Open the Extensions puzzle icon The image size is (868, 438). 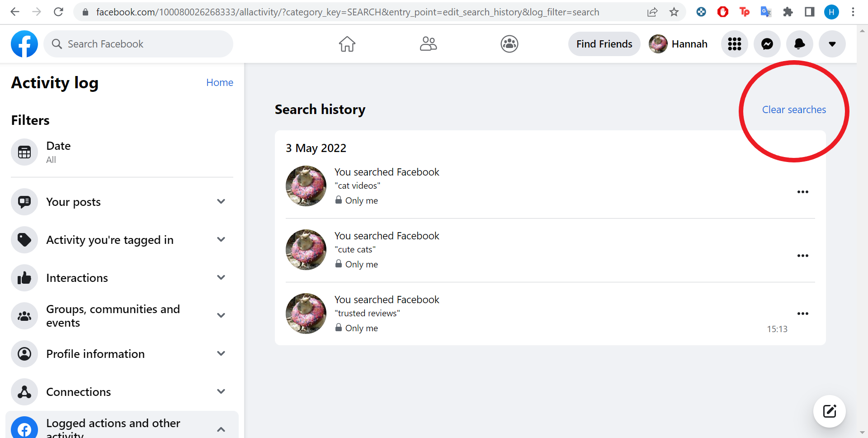point(788,12)
